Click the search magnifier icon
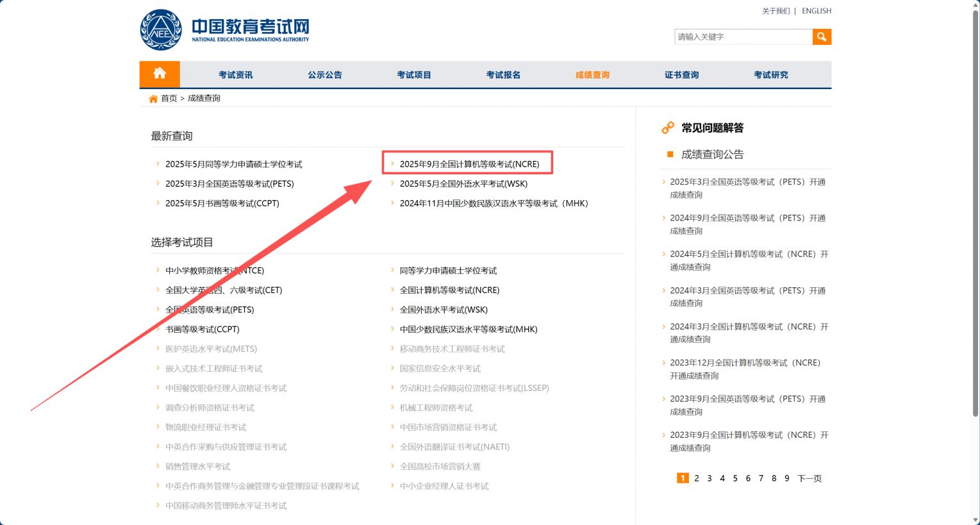 [x=822, y=37]
